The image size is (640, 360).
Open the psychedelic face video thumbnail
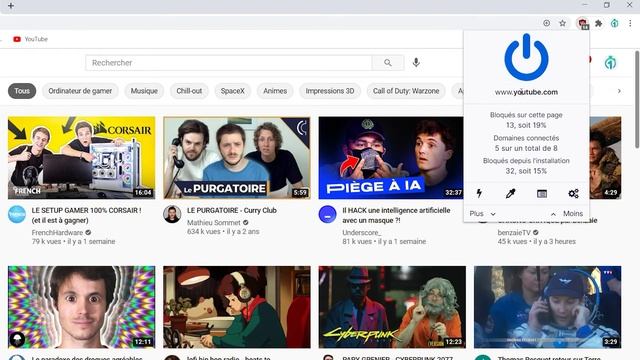coord(82,307)
